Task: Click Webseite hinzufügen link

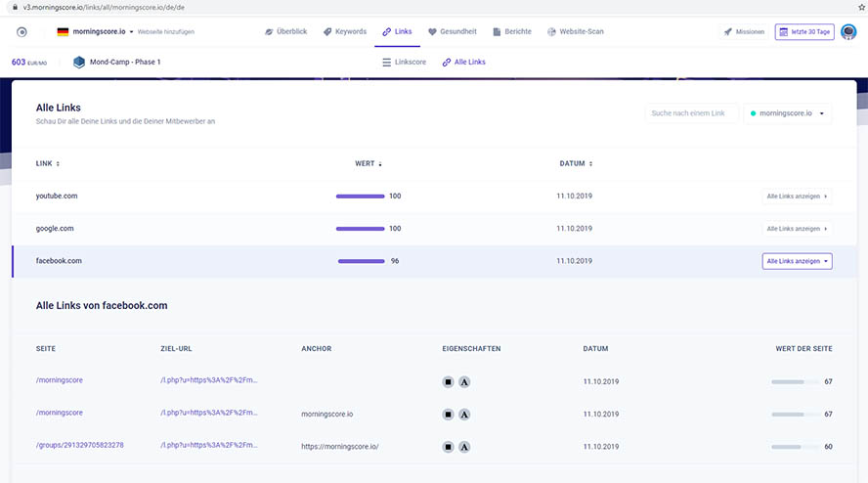Action: [165, 32]
